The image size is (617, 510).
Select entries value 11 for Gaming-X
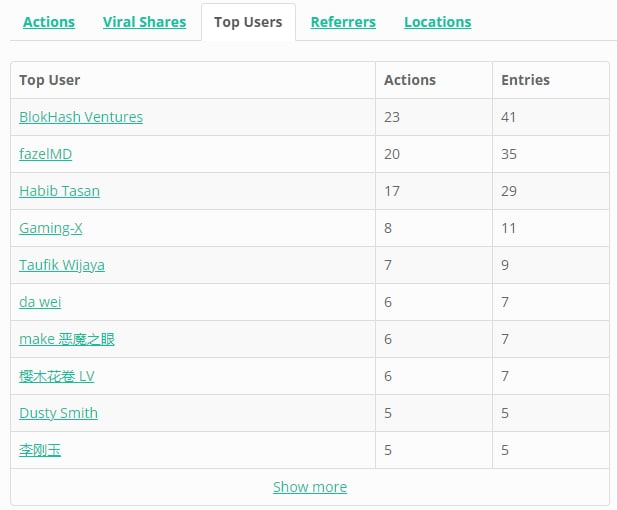tap(508, 228)
